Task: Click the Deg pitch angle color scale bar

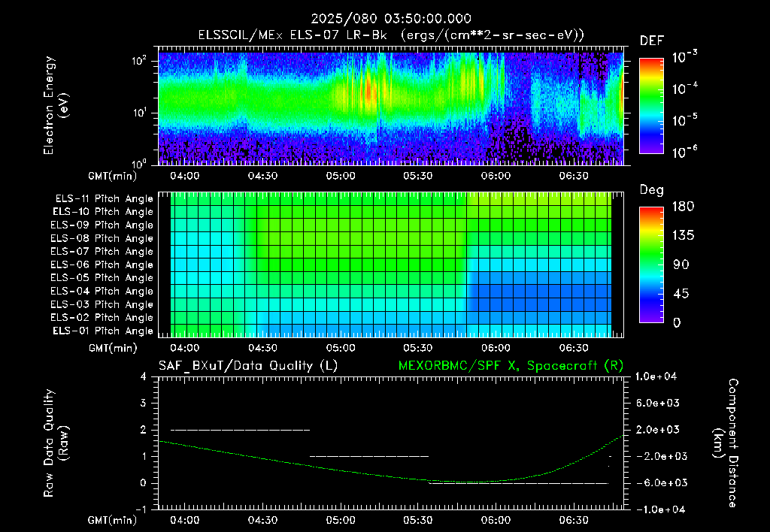Action: (x=651, y=264)
